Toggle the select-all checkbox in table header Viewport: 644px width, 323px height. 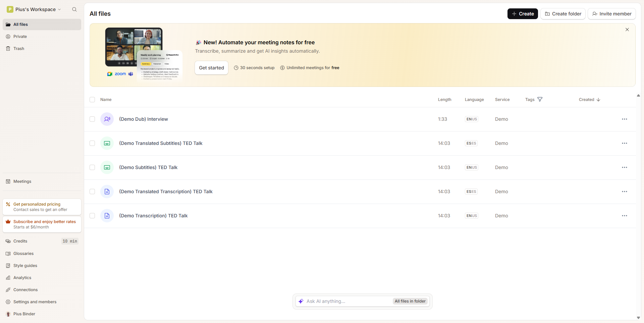click(92, 100)
